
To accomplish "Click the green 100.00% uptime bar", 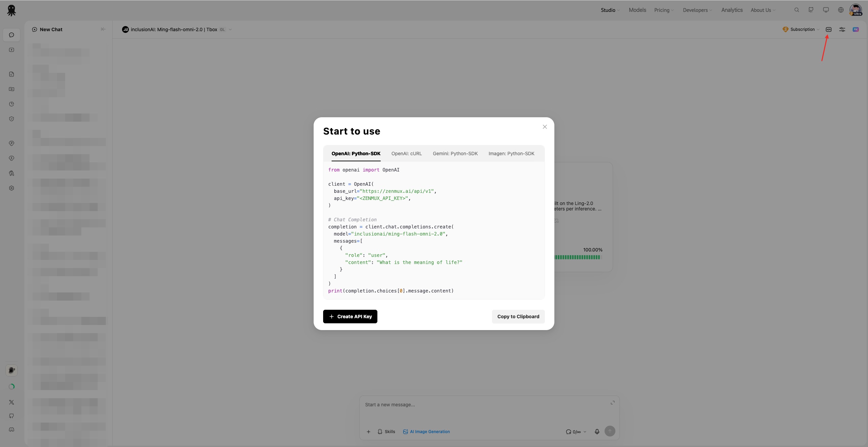I will click(578, 257).
